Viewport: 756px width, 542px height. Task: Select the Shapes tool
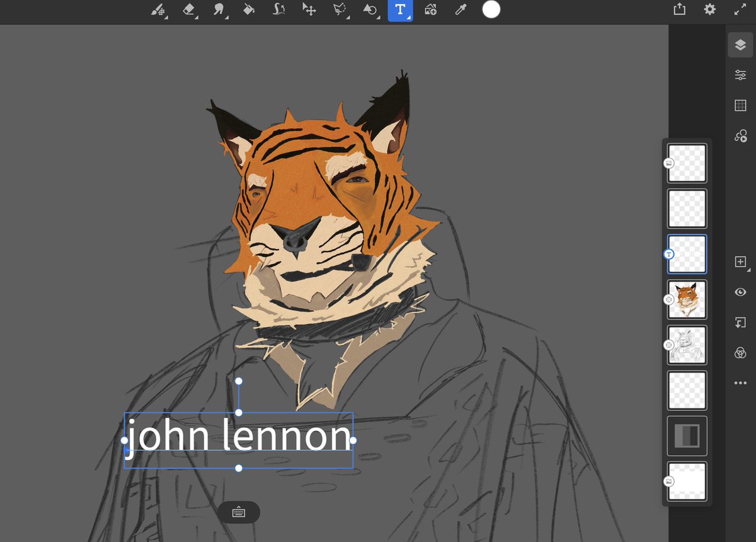(370, 10)
